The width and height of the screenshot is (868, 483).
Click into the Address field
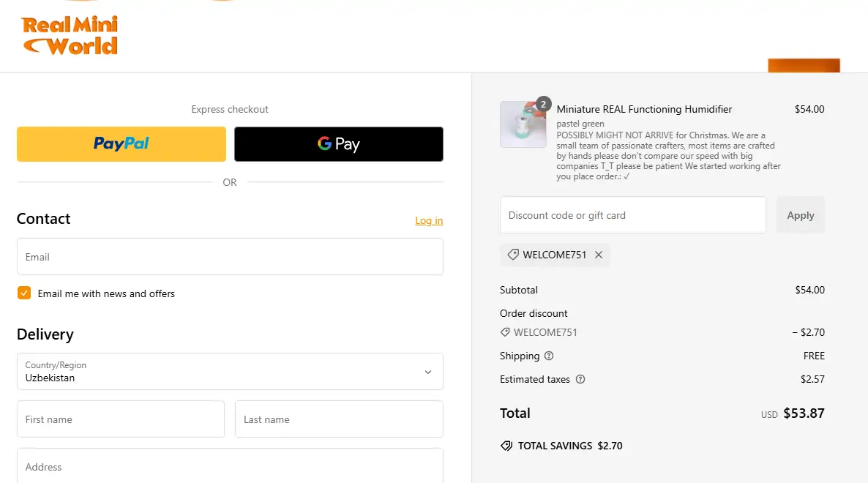tap(230, 466)
